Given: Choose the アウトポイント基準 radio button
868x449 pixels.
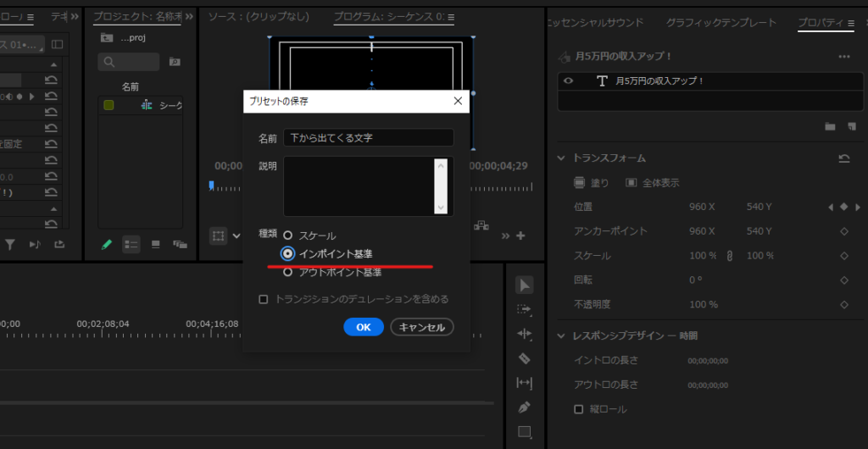Looking at the screenshot, I should (288, 272).
